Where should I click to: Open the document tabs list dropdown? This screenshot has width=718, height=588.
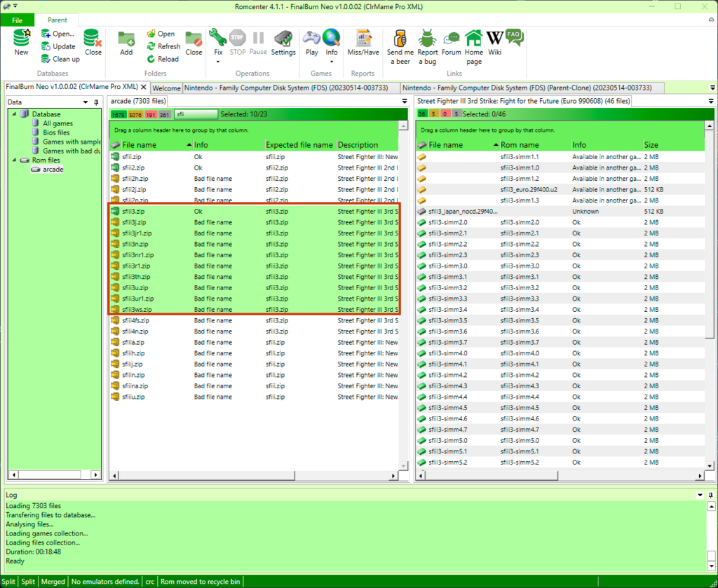click(x=712, y=88)
